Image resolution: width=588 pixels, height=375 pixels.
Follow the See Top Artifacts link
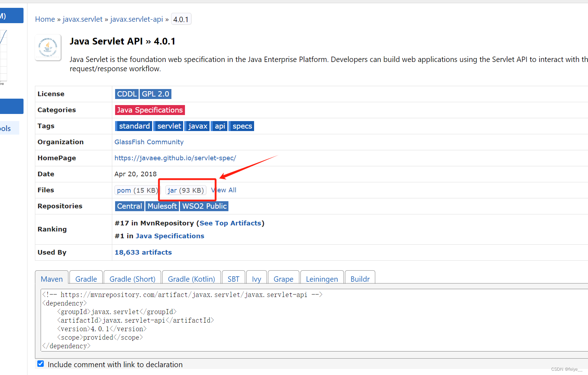pyautogui.click(x=230, y=223)
